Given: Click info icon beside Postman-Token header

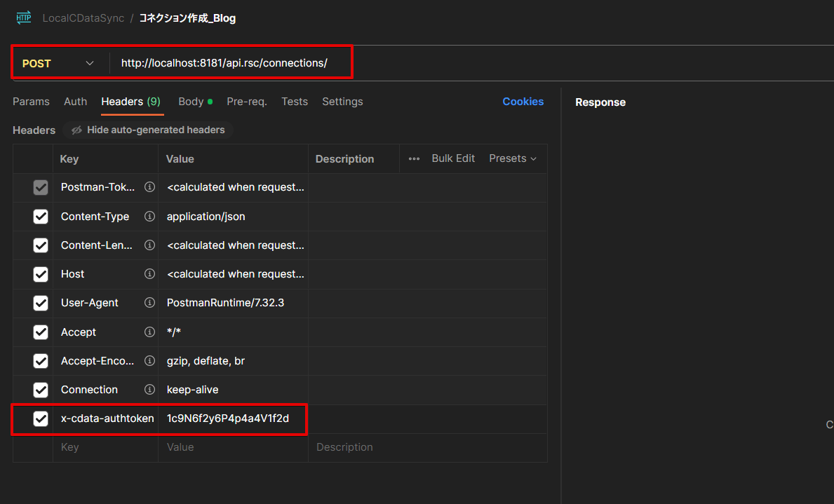Looking at the screenshot, I should (149, 187).
